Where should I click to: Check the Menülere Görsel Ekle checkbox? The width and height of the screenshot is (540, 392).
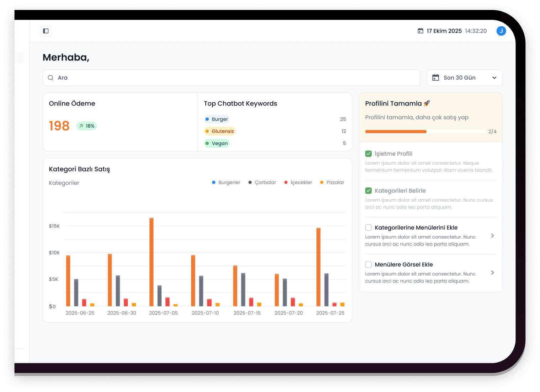click(x=369, y=265)
